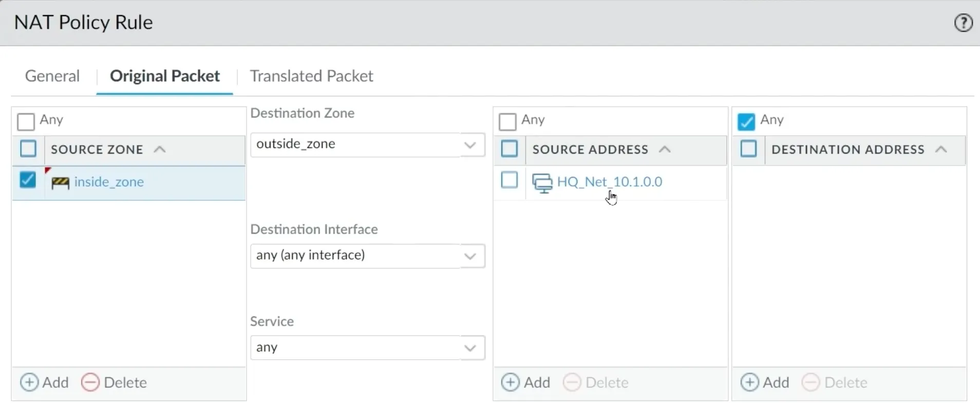Switch to the General tab
Screen dimensions: 980x413
pos(52,76)
